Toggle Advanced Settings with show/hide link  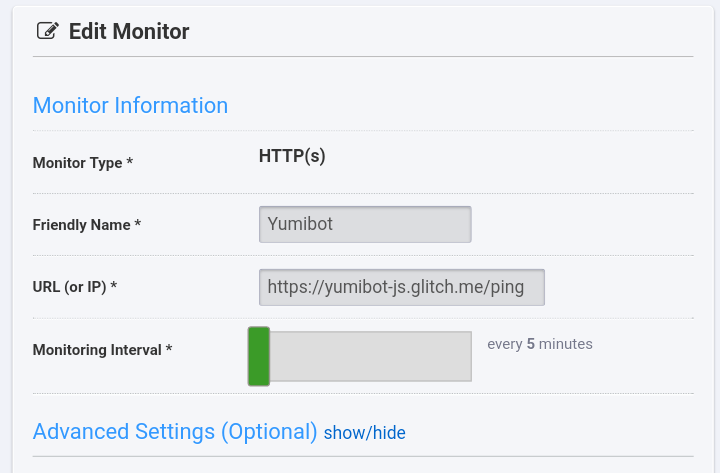pos(364,433)
